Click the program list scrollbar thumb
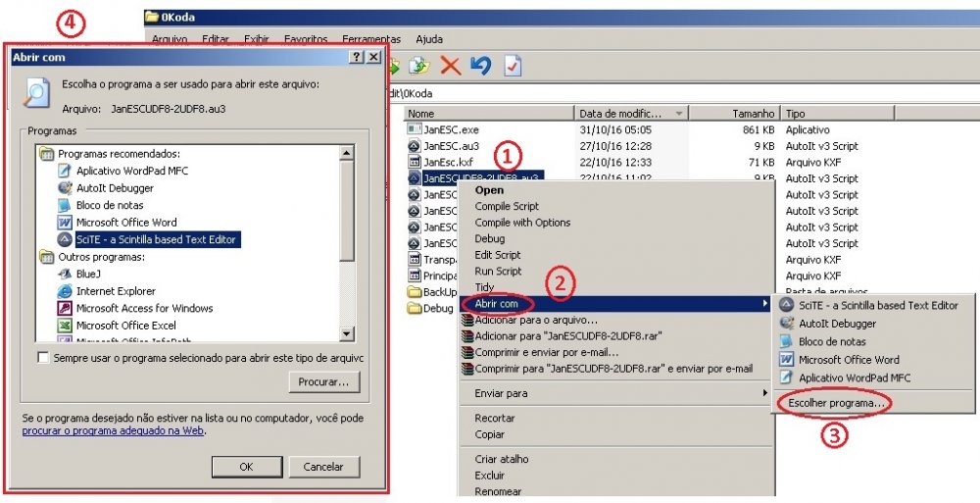The width and height of the screenshot is (980, 503). point(347,210)
